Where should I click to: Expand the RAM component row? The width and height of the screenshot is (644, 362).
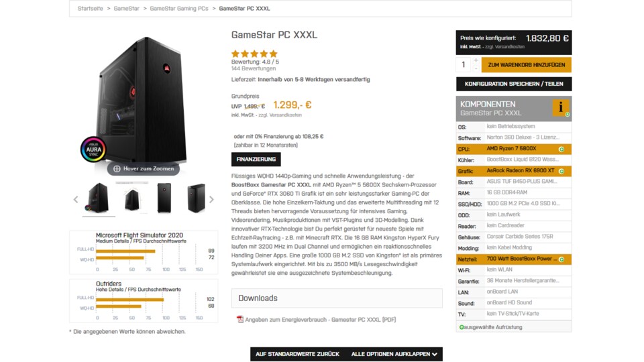coord(514,192)
